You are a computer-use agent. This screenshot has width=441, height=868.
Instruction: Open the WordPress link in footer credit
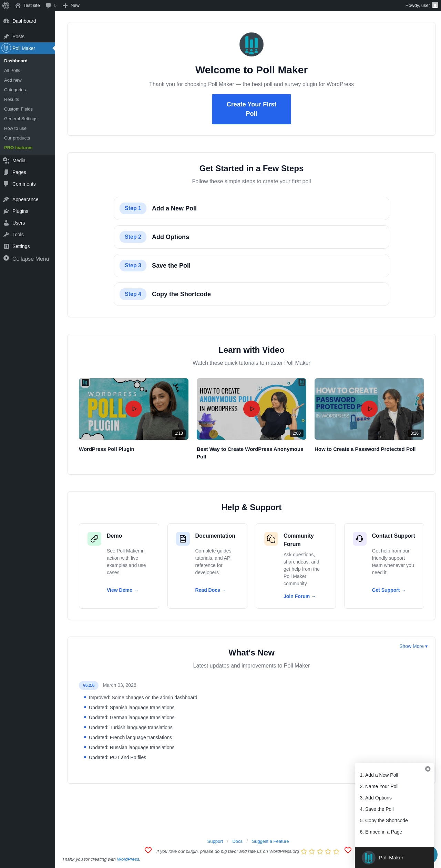pos(128,859)
